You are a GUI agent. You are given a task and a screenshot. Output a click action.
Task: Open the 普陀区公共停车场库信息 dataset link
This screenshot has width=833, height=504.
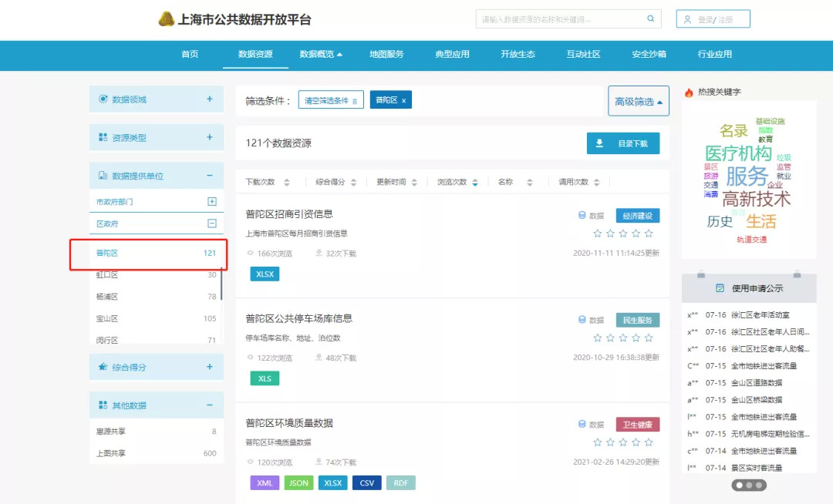click(x=298, y=318)
